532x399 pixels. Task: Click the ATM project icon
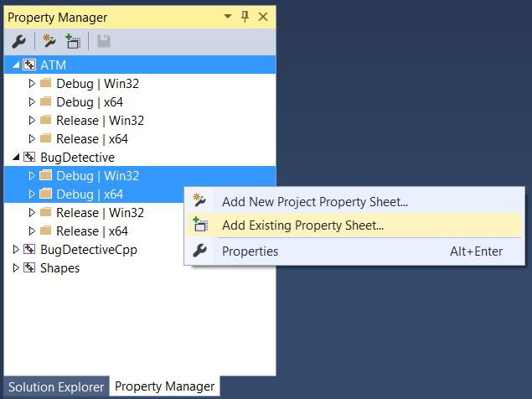29,65
